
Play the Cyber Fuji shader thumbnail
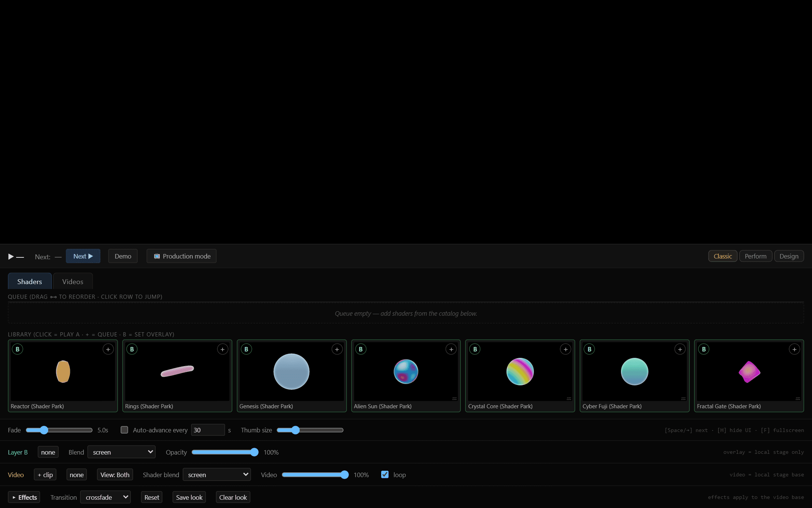pyautogui.click(x=635, y=371)
